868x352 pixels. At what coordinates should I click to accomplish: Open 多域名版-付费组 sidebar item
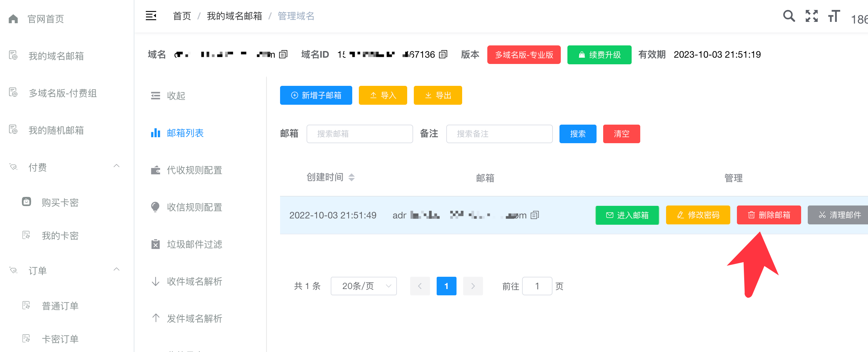pos(63,93)
